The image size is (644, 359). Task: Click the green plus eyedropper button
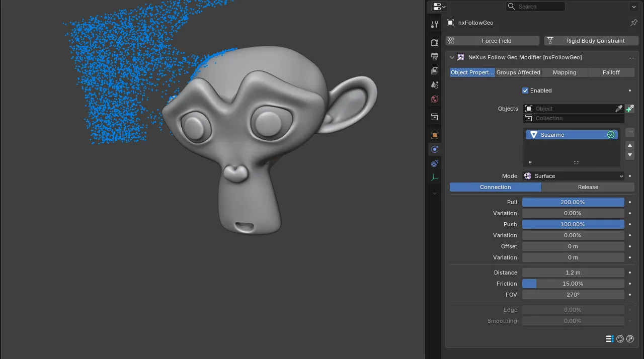click(630, 109)
